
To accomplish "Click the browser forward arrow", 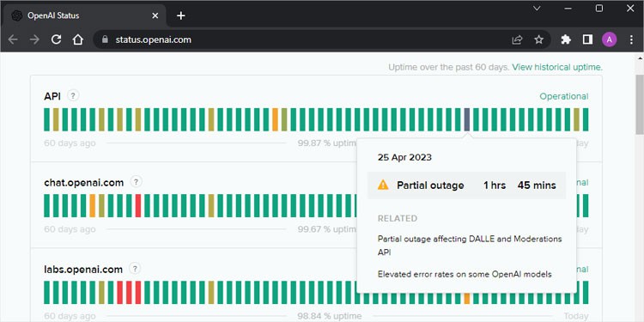I will tap(35, 39).
